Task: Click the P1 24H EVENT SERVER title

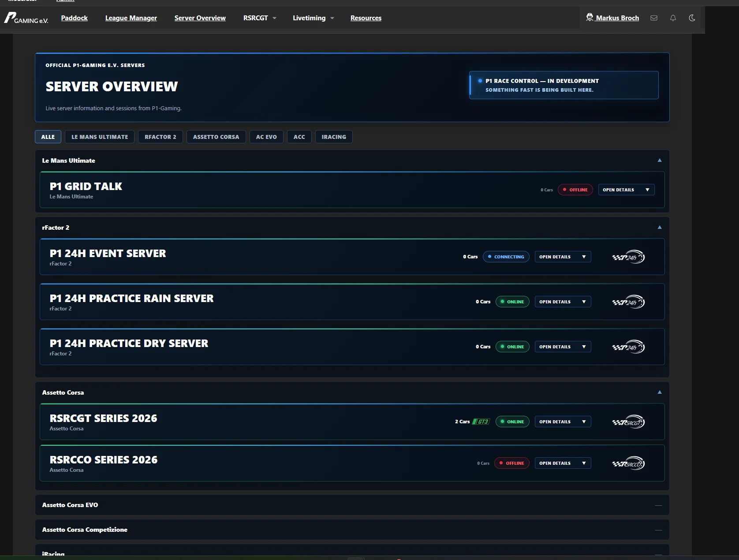Action: pos(108,254)
